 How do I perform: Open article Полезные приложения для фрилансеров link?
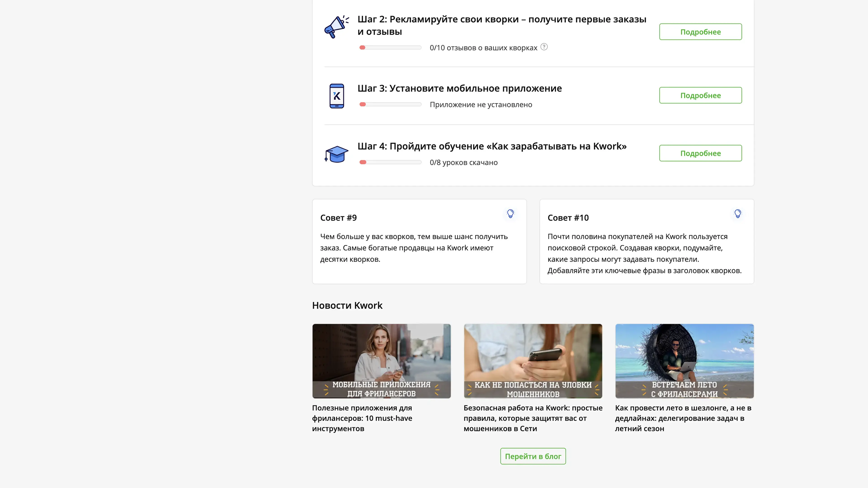pos(362,418)
